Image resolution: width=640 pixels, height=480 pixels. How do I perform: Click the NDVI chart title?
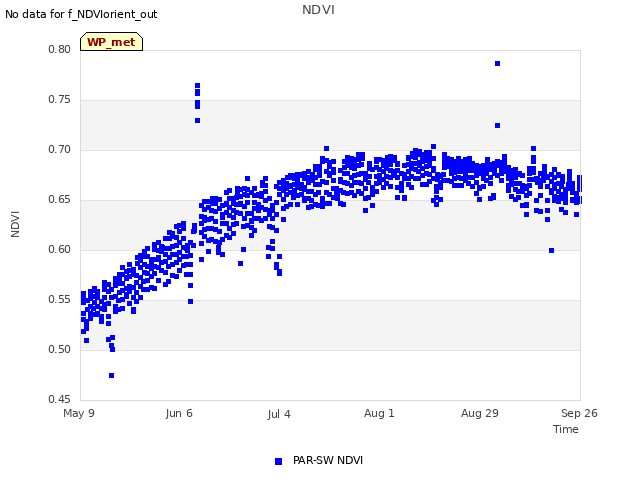(318, 9)
